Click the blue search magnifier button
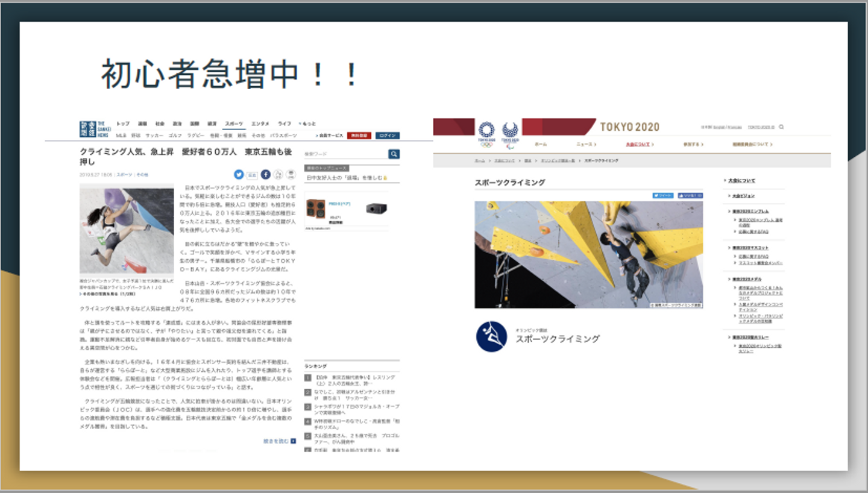868x493 pixels. point(394,154)
